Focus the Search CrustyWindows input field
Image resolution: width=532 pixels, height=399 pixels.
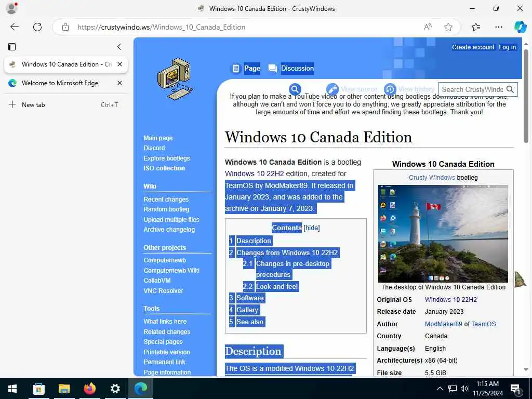[x=472, y=89]
